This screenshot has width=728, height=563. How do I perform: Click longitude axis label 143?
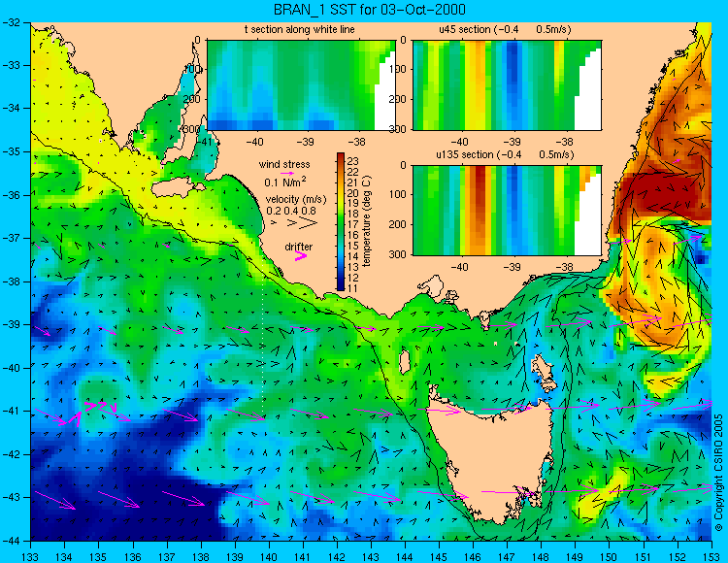pyautogui.click(x=371, y=557)
